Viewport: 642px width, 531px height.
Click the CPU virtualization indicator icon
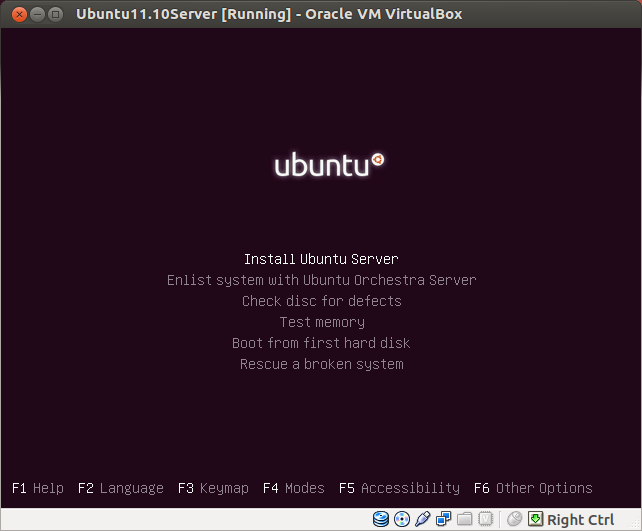click(x=485, y=519)
